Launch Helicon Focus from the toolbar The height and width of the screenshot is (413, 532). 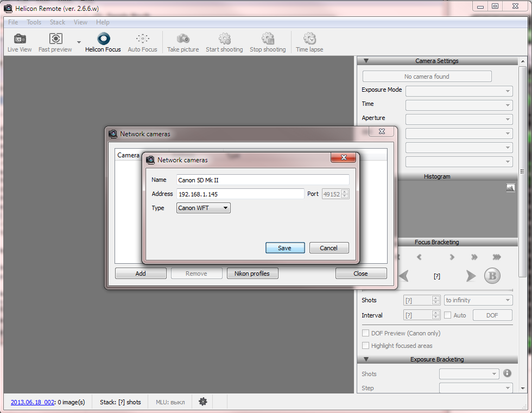tap(103, 42)
